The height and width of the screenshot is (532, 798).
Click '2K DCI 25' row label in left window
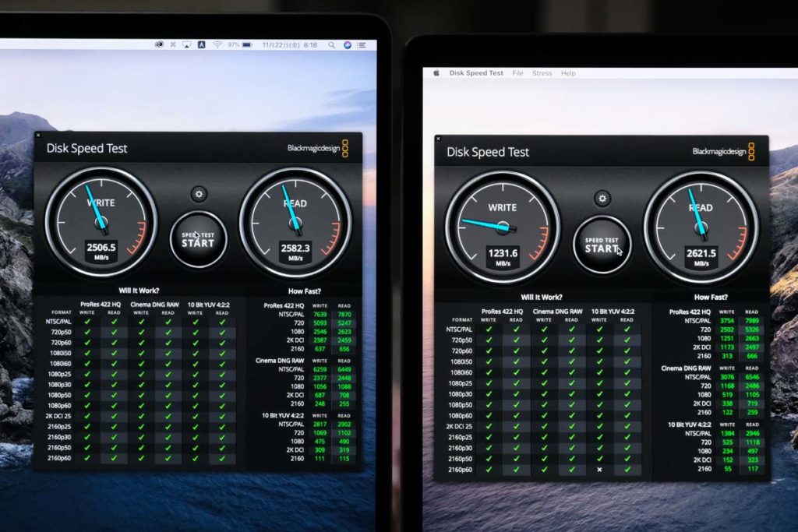(58, 416)
